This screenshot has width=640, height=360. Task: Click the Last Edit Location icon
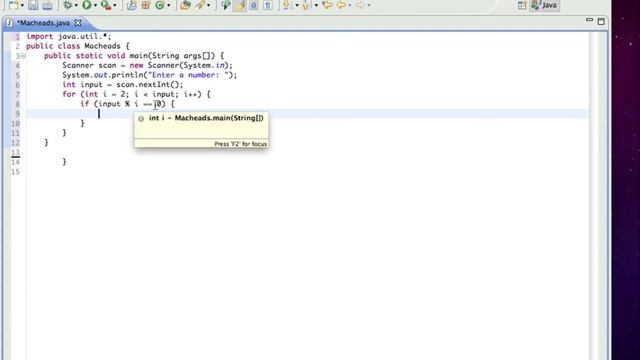coord(327,5)
